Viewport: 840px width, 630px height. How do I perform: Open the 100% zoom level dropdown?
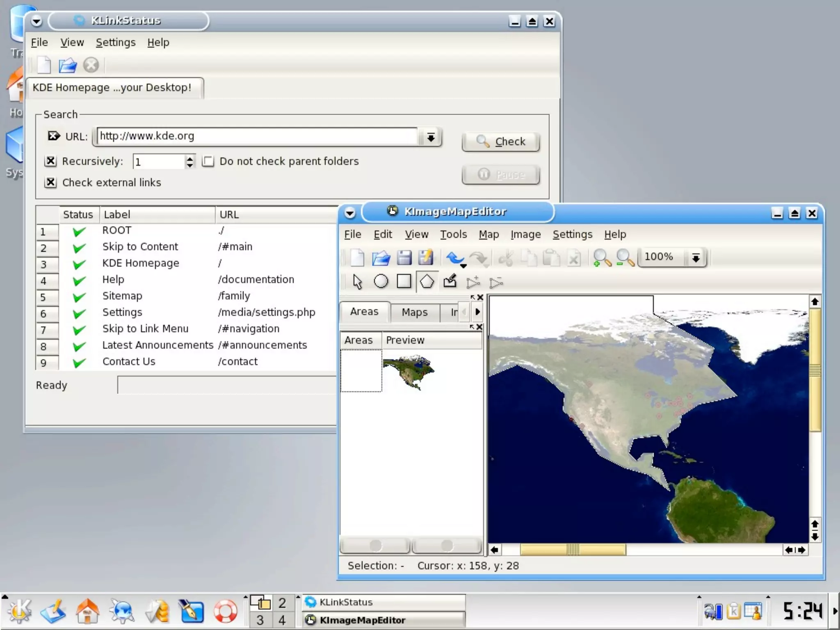pyautogui.click(x=696, y=258)
